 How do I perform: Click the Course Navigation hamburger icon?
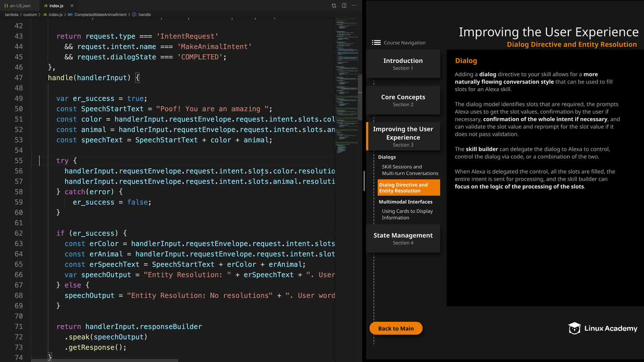point(376,43)
